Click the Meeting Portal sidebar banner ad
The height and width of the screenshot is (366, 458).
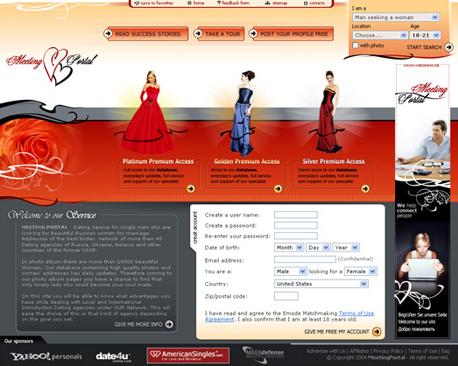click(422, 200)
